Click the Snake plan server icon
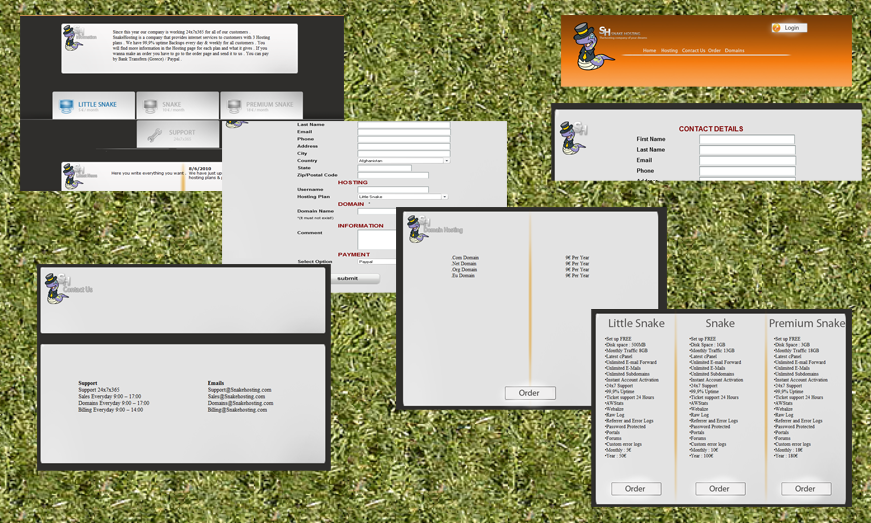Screen dimensions: 871x523 tap(150, 106)
